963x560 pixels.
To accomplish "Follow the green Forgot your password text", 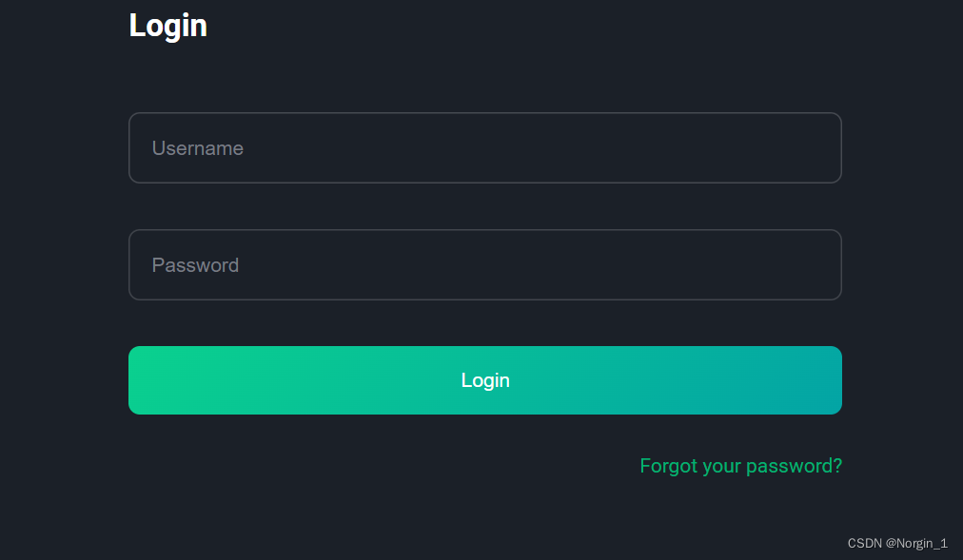I will pyautogui.click(x=740, y=466).
